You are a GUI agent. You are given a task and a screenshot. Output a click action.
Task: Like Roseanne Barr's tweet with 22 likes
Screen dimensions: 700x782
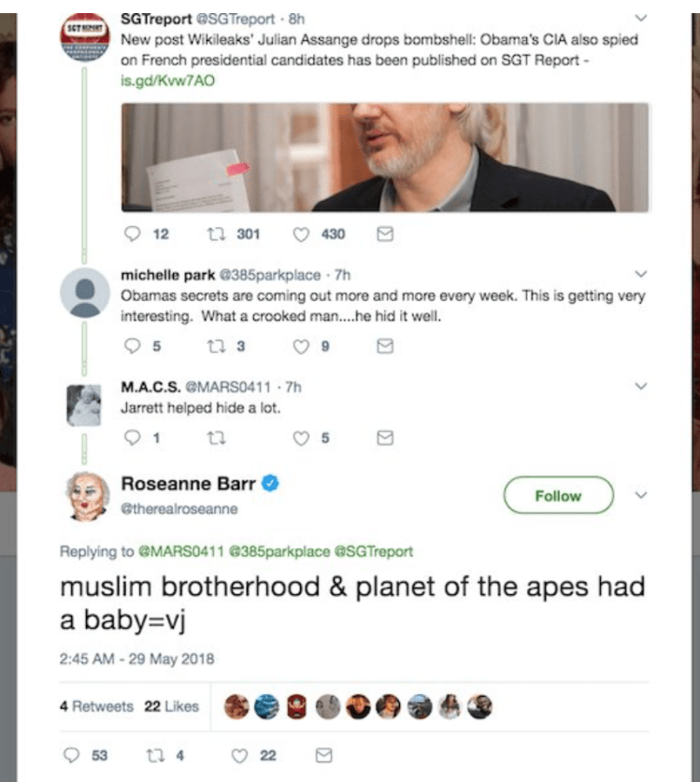tap(238, 754)
